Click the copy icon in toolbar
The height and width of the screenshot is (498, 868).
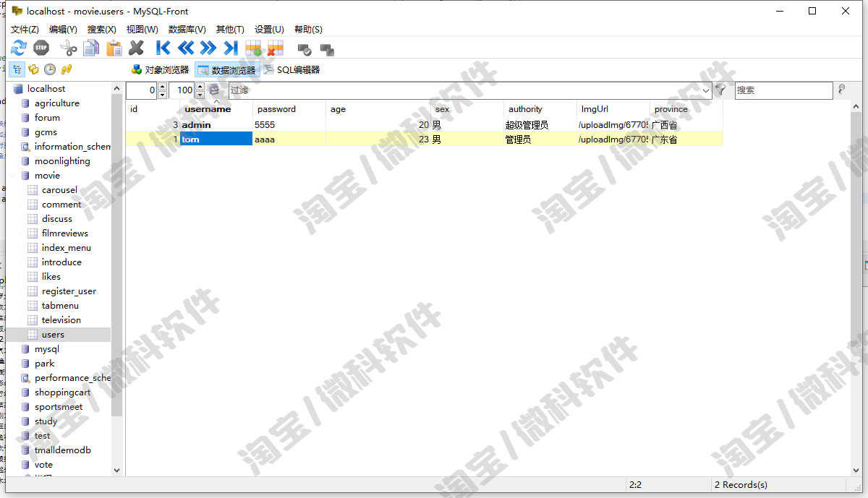point(91,48)
